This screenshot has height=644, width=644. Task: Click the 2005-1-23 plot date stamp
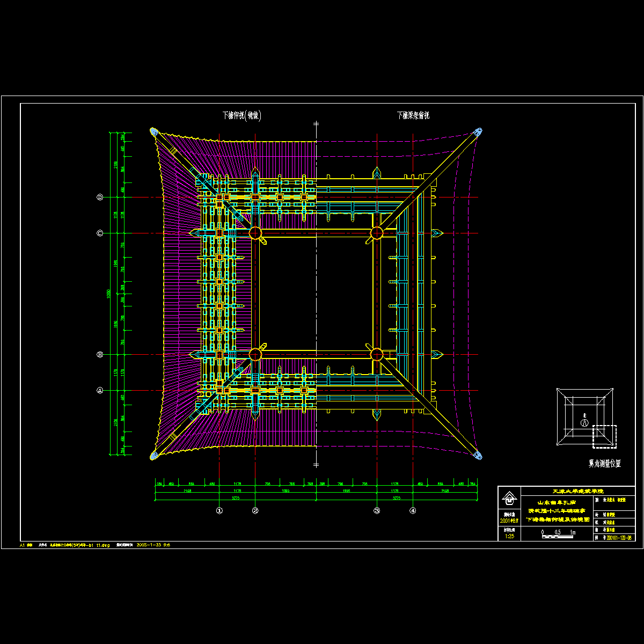pos(153,545)
